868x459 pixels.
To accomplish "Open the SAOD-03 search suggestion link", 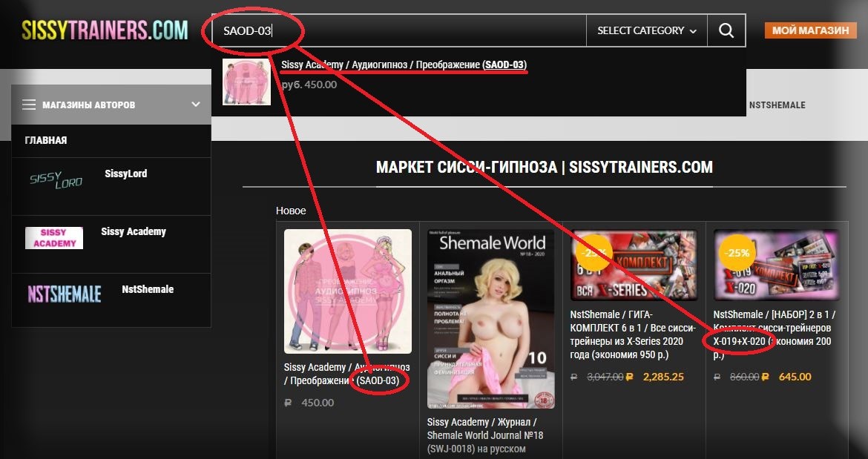I will 404,65.
